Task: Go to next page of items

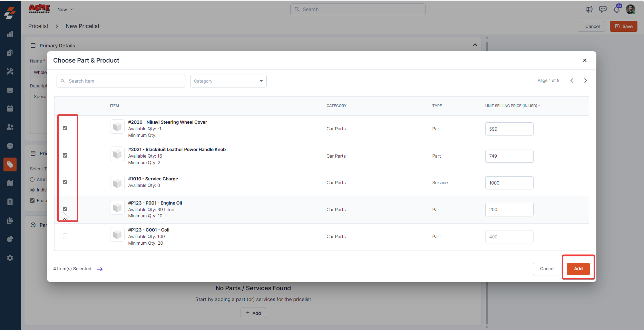Action: click(585, 81)
